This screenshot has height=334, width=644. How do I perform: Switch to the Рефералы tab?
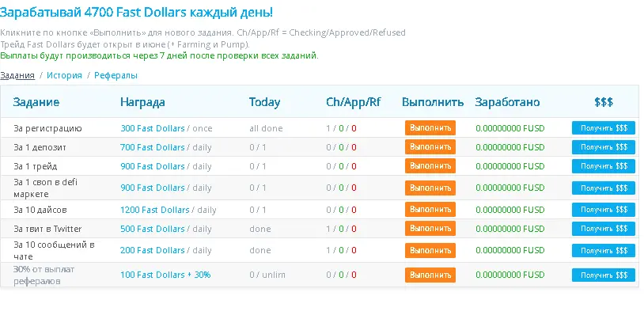[x=116, y=75]
